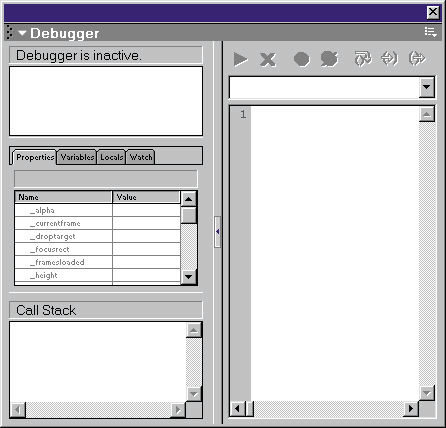Click the Name column header

(63, 197)
